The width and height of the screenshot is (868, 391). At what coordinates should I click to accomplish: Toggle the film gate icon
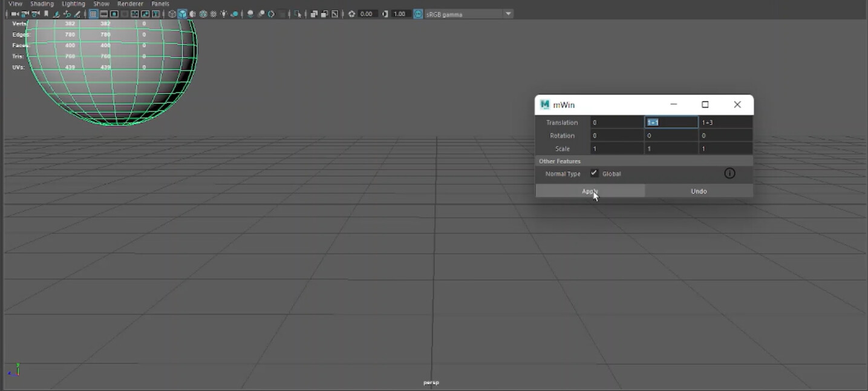click(103, 13)
